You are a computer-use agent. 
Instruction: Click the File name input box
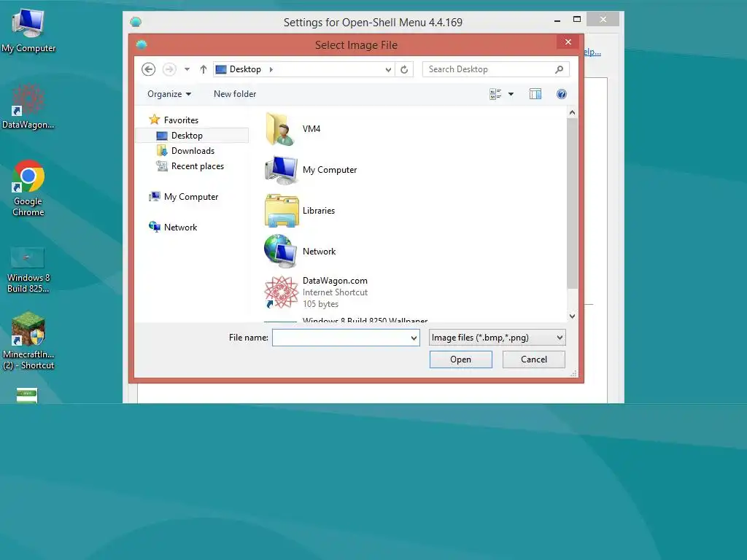[x=341, y=338]
